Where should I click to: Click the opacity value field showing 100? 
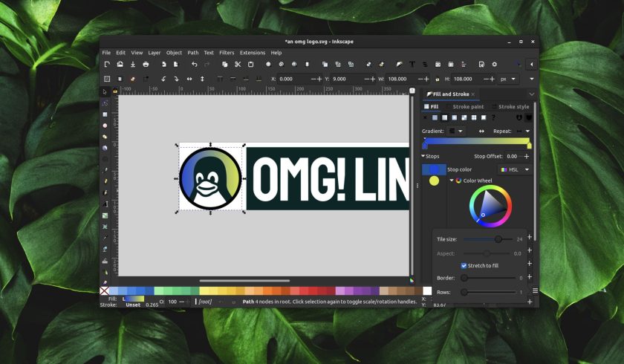[172, 302]
